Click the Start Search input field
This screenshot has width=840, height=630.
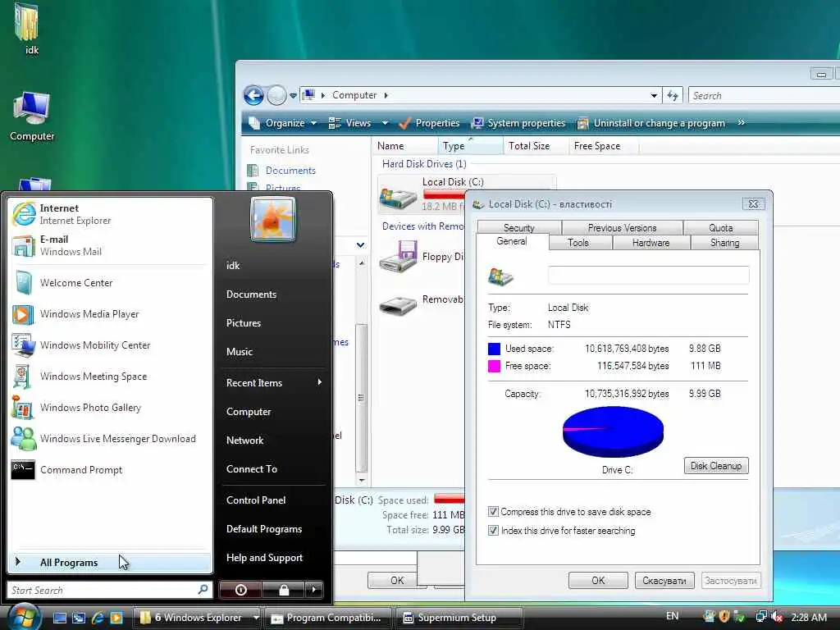click(109, 590)
